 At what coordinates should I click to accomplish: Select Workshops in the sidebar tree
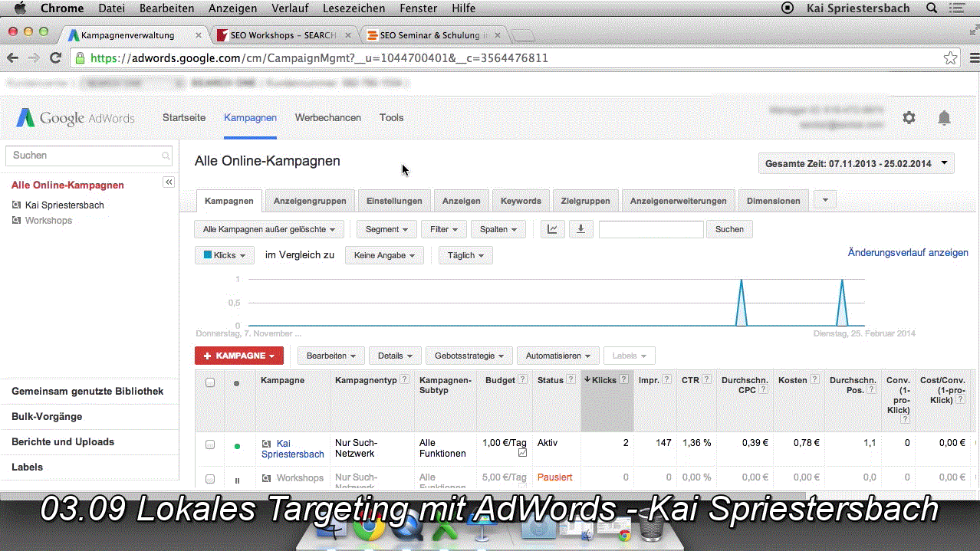point(48,221)
